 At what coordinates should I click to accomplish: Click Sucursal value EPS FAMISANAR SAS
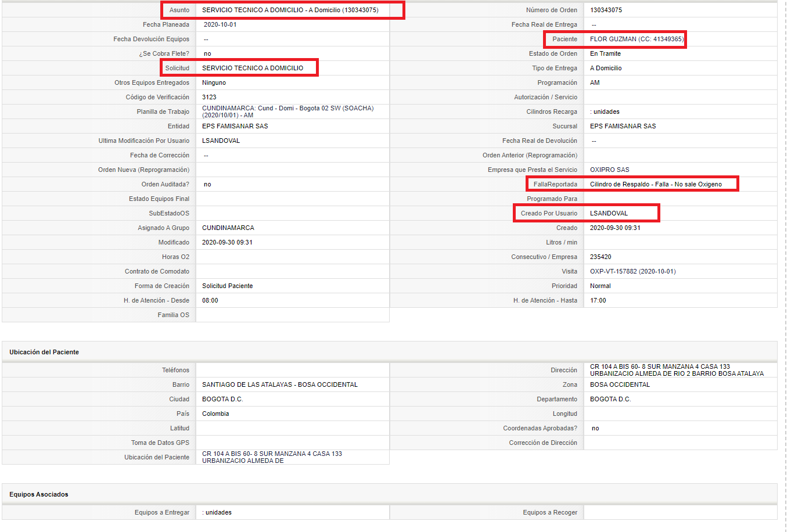click(623, 126)
